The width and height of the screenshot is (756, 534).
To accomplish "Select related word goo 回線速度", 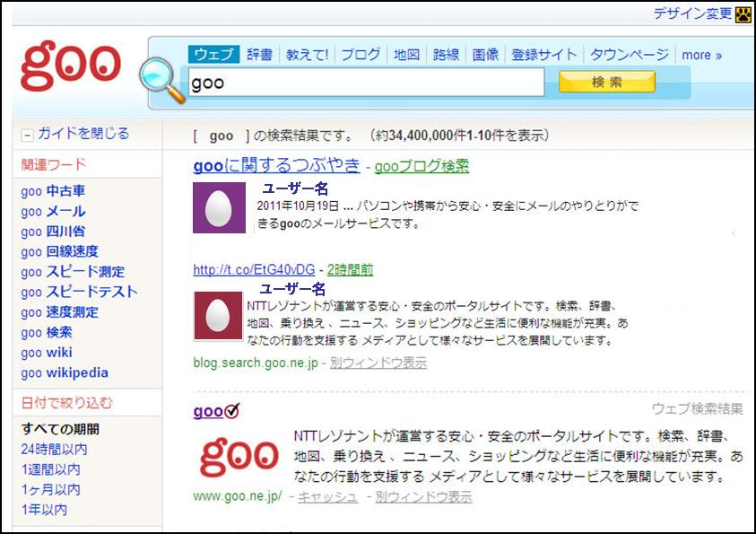I will coord(59,252).
